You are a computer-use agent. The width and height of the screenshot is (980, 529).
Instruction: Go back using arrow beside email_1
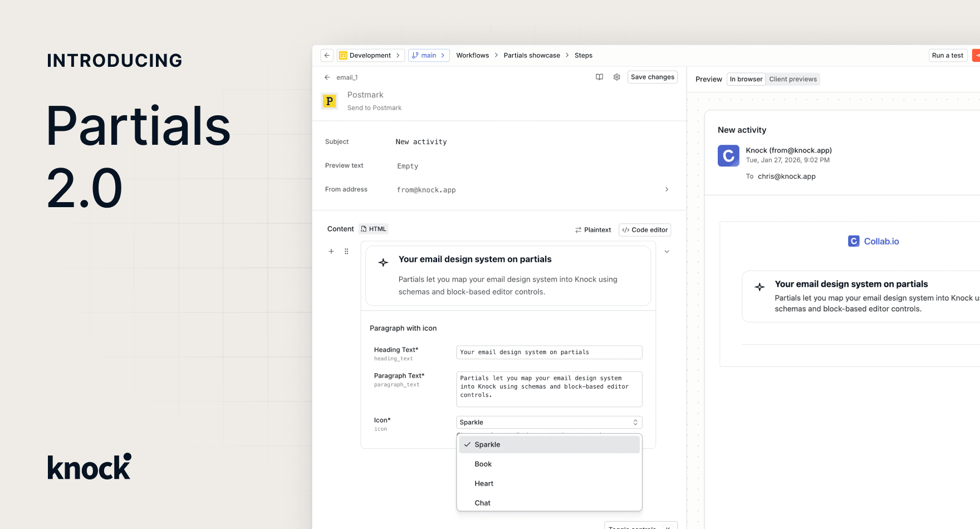click(327, 77)
